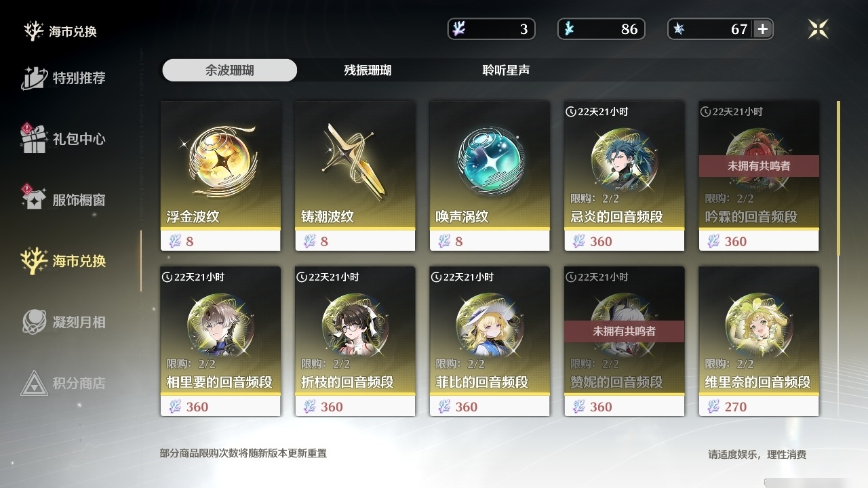This screenshot has width=868, height=488.
Task: Open 菲比的回音频段 item card
Action: (x=490, y=341)
